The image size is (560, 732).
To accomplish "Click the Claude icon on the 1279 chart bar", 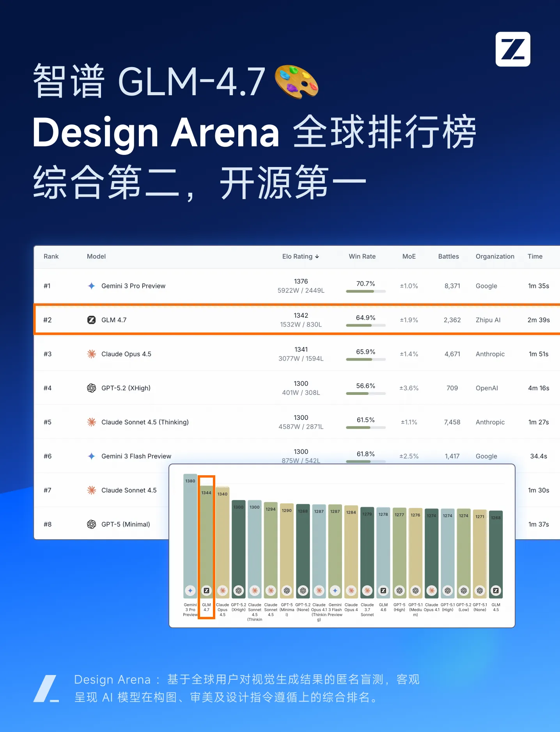I will (x=367, y=591).
